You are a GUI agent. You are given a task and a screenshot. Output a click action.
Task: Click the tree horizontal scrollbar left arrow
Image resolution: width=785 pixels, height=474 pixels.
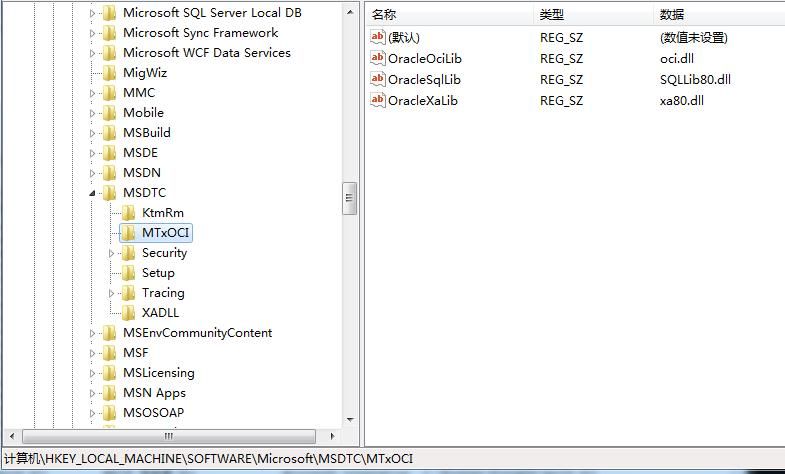12,436
